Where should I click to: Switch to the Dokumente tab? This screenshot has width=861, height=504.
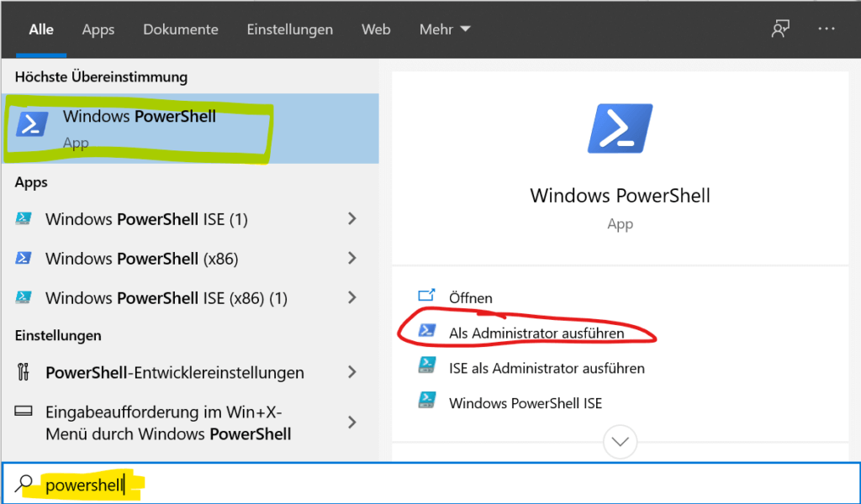tap(181, 29)
